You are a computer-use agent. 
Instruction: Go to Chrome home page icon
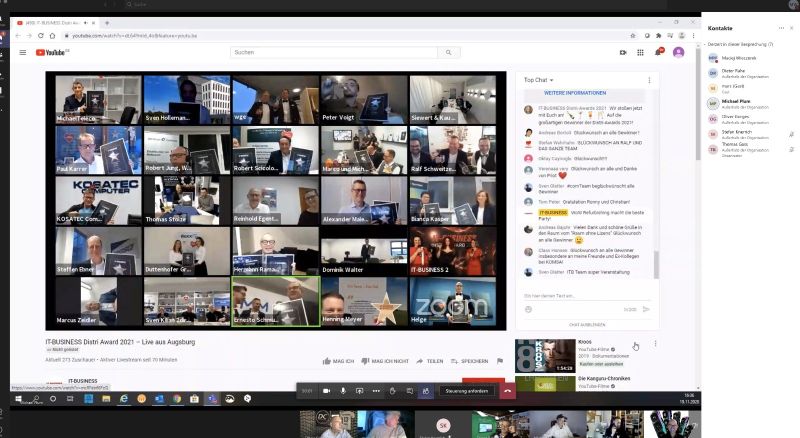point(53,36)
